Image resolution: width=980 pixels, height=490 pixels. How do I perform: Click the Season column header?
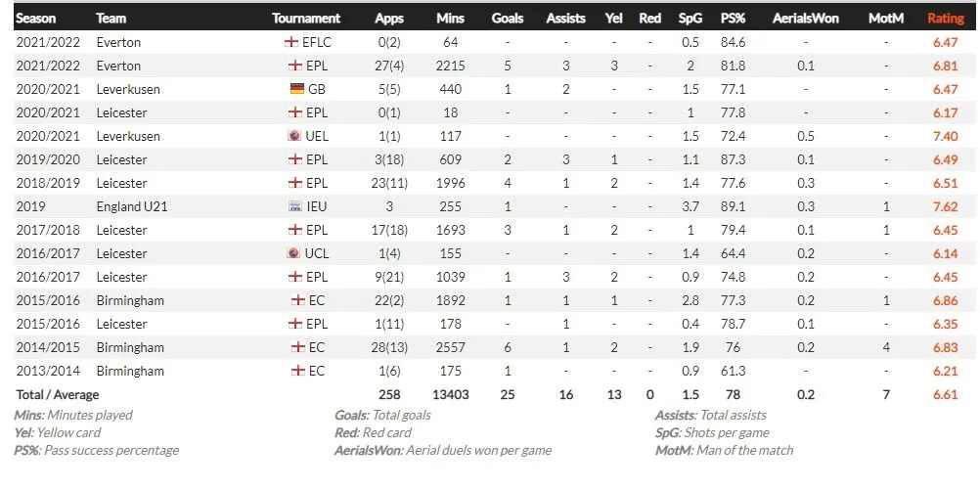tap(36, 18)
